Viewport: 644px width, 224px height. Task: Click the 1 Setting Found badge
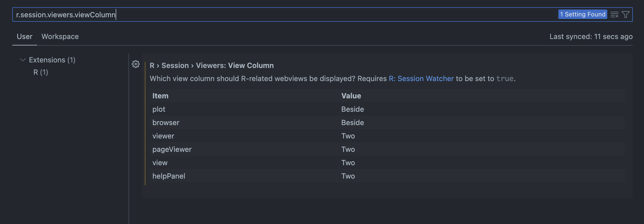[583, 14]
